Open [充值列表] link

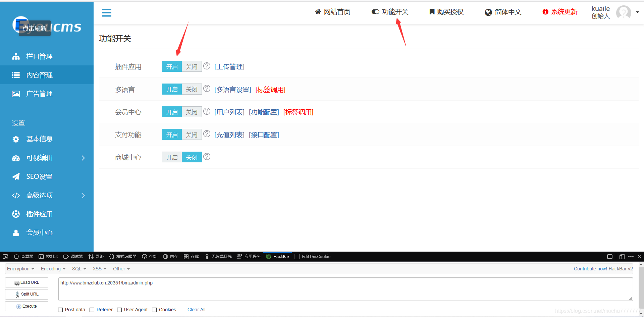coord(229,135)
